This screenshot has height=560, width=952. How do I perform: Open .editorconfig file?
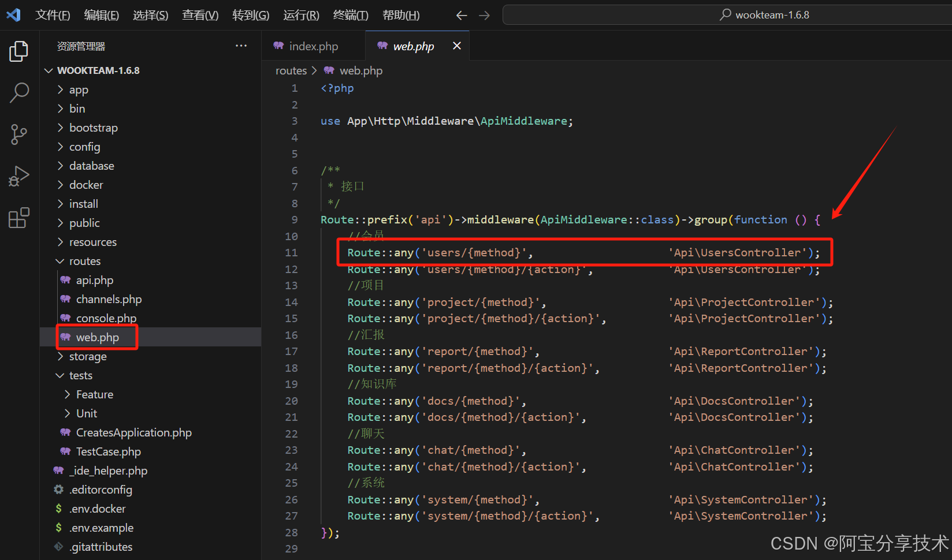click(x=150, y=490)
